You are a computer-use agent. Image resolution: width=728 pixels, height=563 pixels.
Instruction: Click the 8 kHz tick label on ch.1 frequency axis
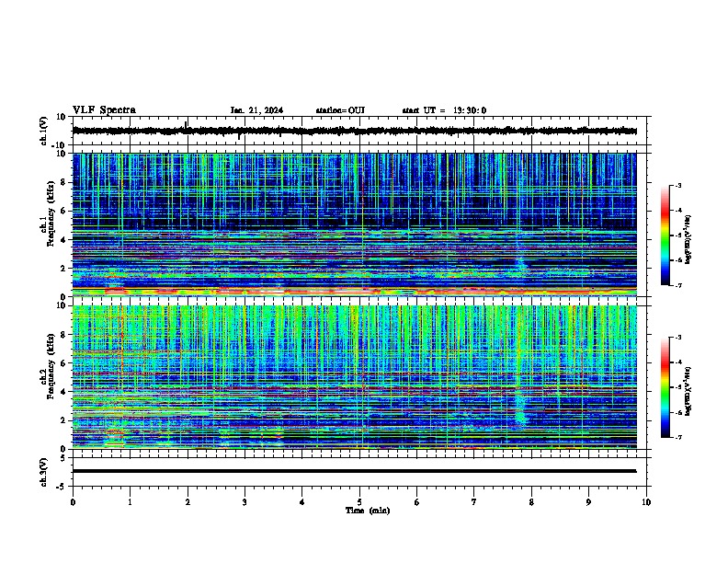[x=63, y=182]
